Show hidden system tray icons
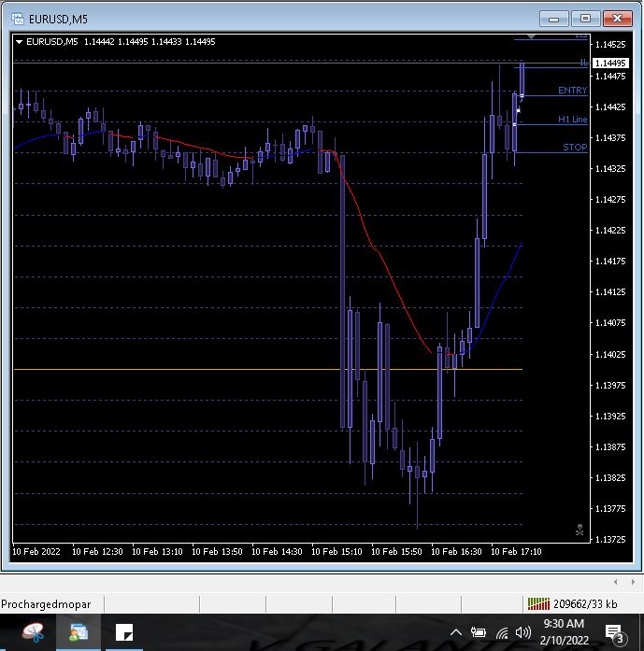Image resolution: width=644 pixels, height=651 pixels. [x=456, y=632]
